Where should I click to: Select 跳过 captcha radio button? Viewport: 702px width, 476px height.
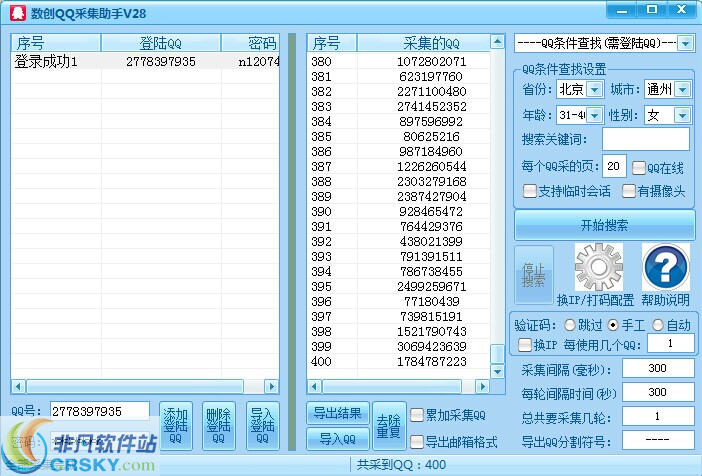[x=570, y=325]
